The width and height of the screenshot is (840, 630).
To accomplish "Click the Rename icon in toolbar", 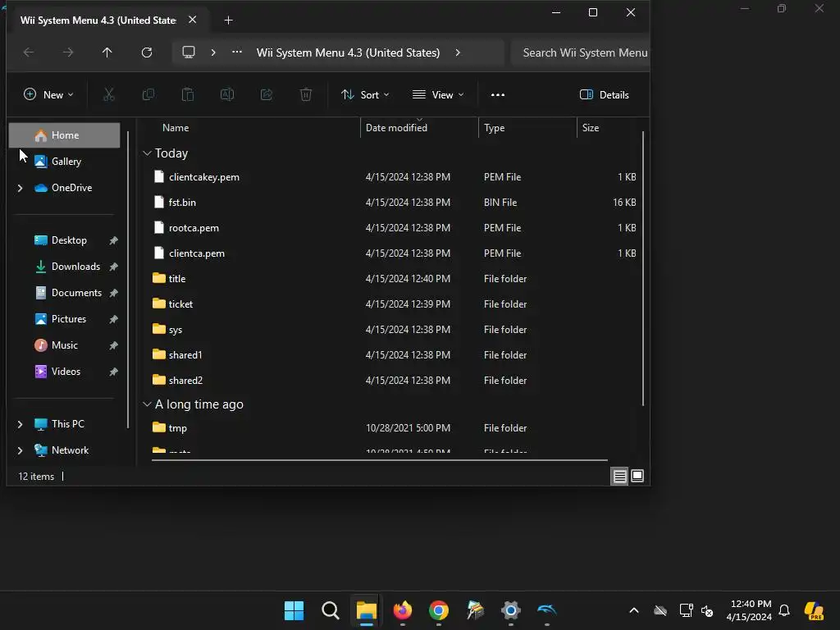I will 227,95.
